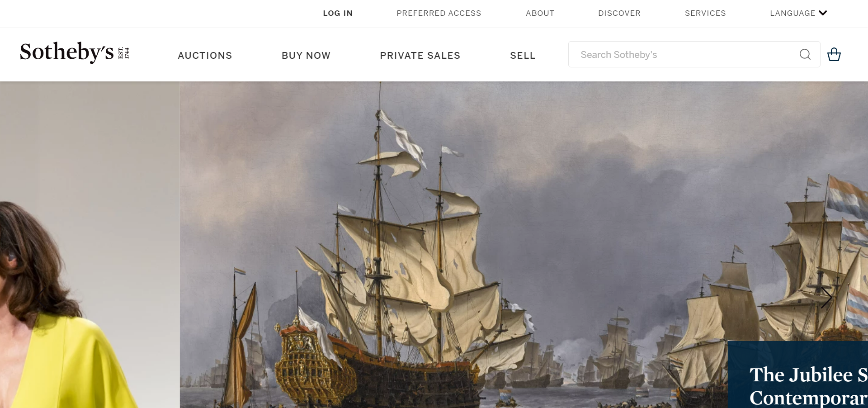
Task: Go to PREFERRED ACCESS link
Action: (x=439, y=13)
